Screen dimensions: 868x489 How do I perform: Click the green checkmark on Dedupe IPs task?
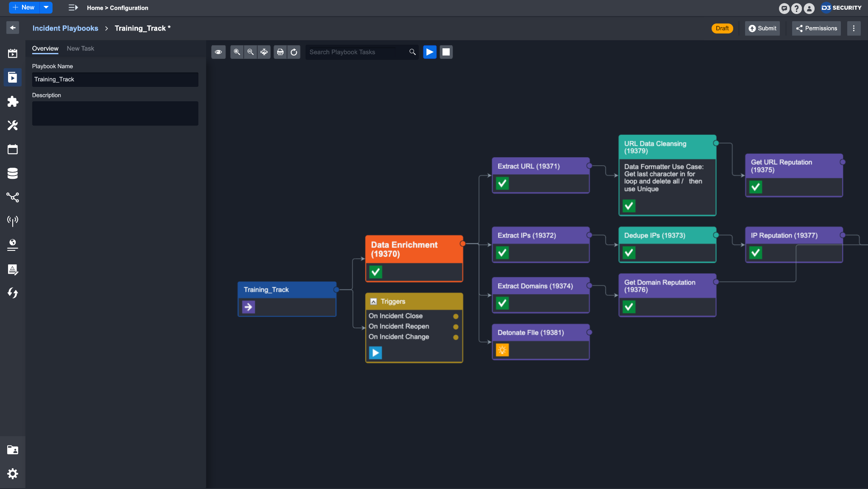point(629,253)
